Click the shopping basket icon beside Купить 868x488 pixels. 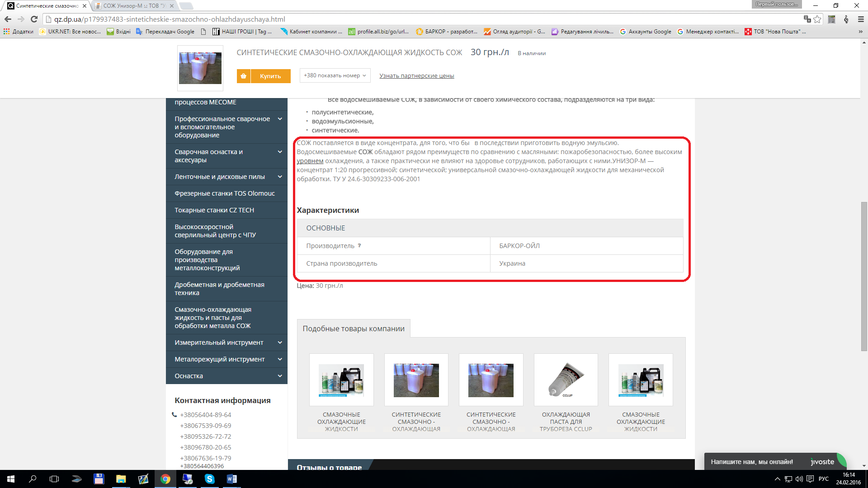[x=243, y=76]
